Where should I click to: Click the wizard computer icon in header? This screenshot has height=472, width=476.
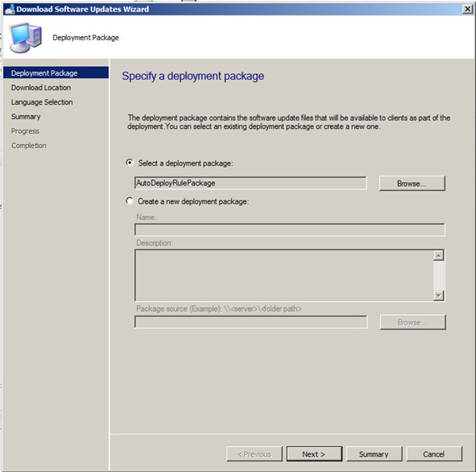click(x=26, y=38)
